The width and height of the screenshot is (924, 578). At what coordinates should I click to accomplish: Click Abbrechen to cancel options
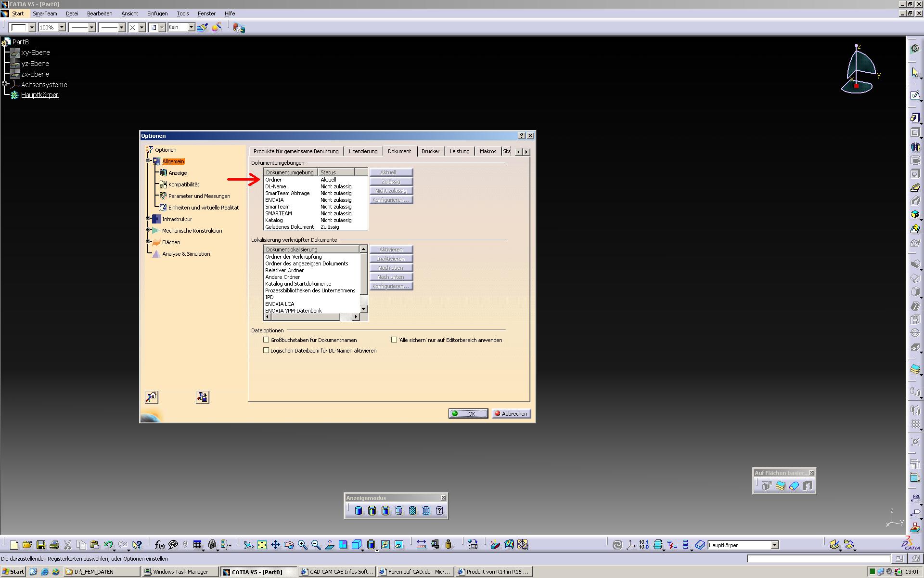(511, 414)
